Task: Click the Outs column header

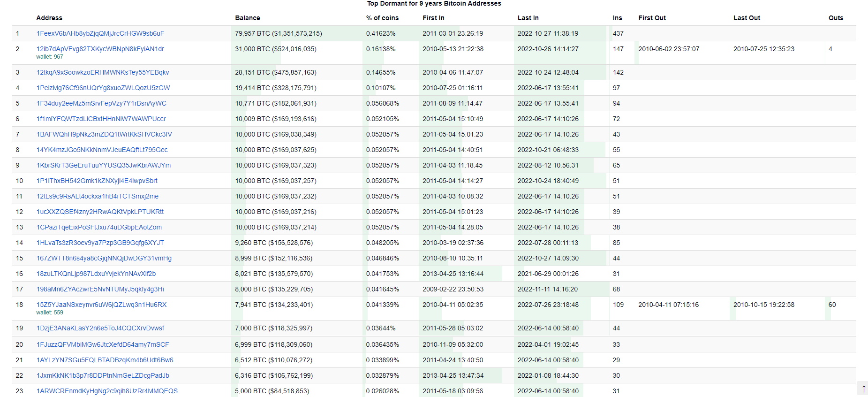Action: [836, 18]
